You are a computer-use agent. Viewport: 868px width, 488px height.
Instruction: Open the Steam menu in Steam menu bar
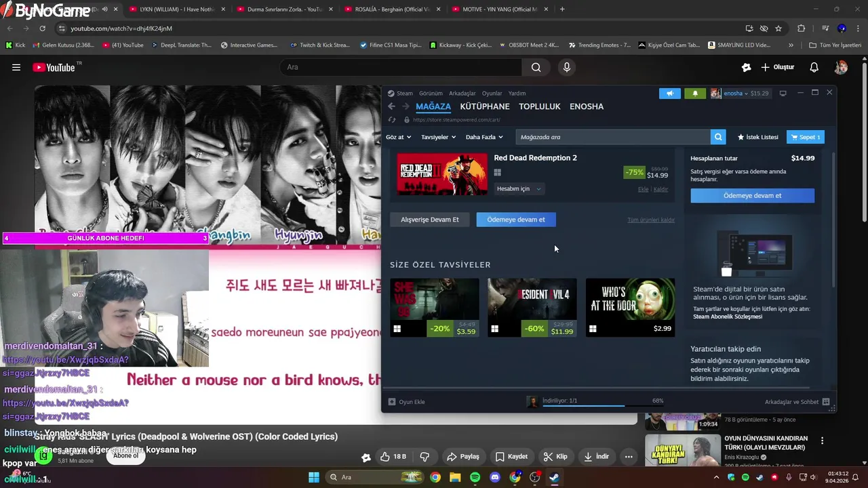tap(405, 94)
